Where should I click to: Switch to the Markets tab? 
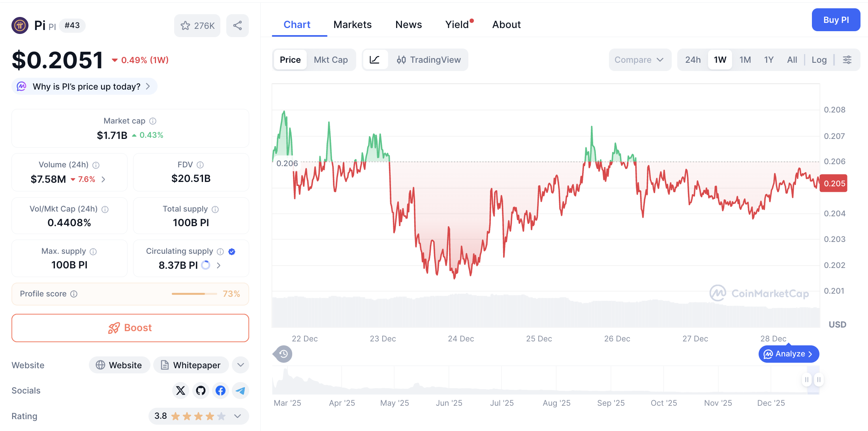[x=353, y=24]
